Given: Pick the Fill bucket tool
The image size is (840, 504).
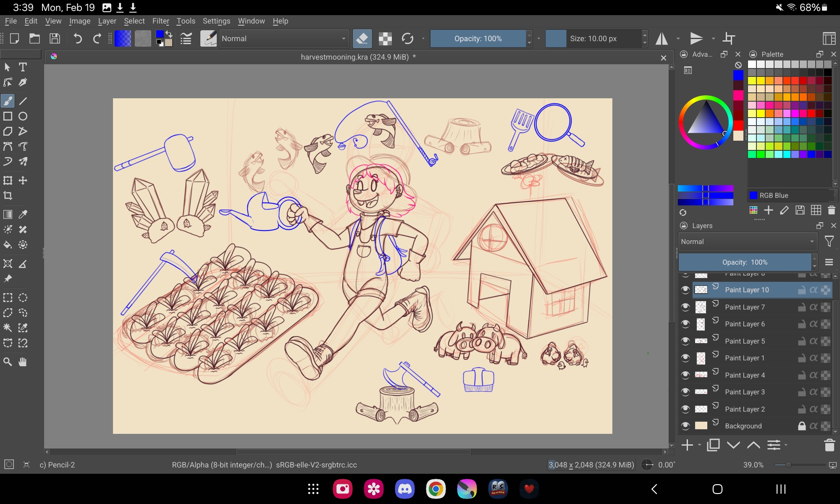Looking at the screenshot, I should 8,245.
